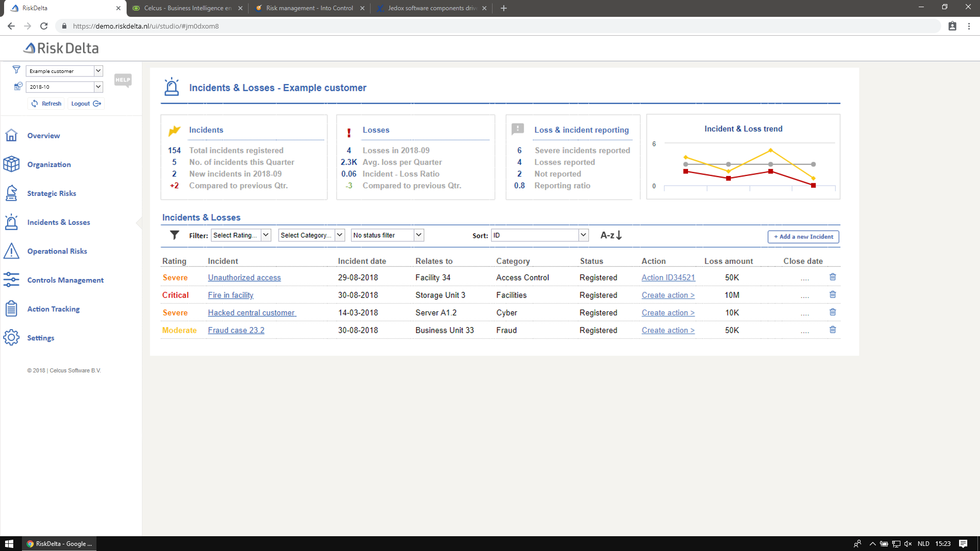Click the Incidents & Losses header siren icon

pos(172,87)
